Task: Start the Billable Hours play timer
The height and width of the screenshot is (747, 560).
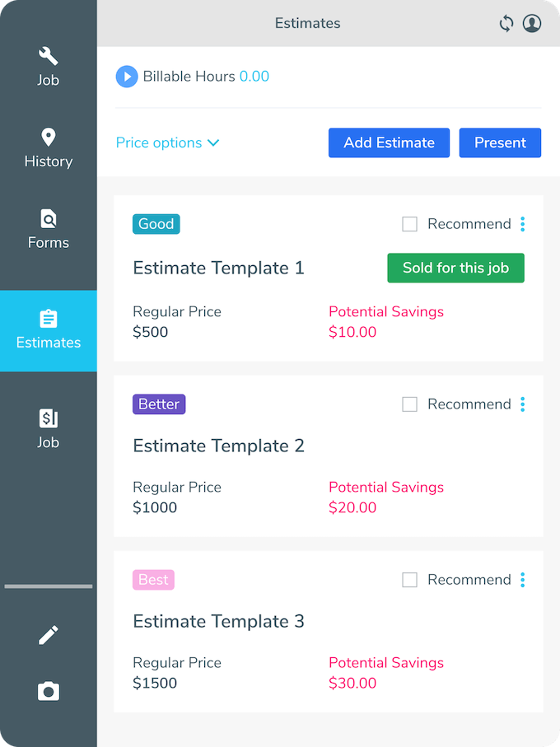Action: click(x=127, y=77)
